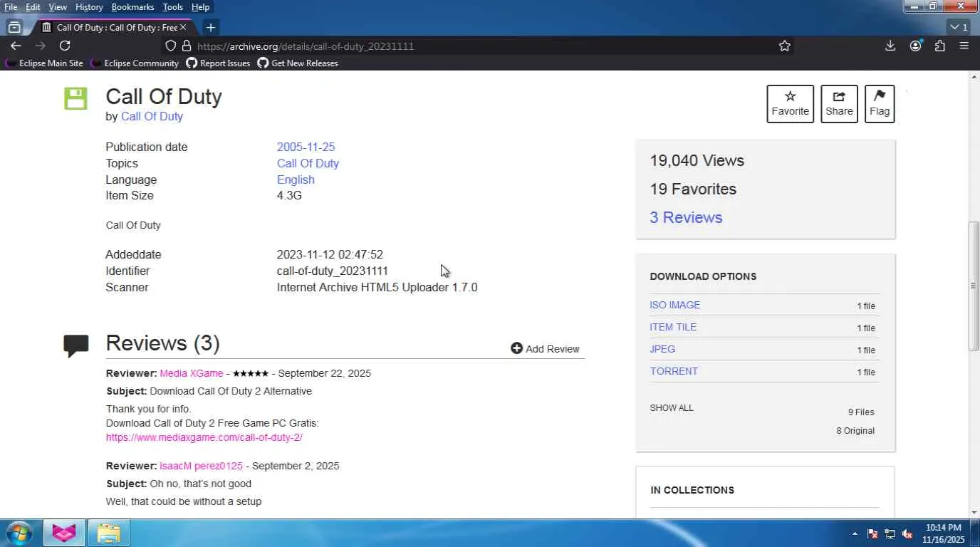Select the Call Of Duty browser tab
Image resolution: width=980 pixels, height=547 pixels.
(115, 27)
